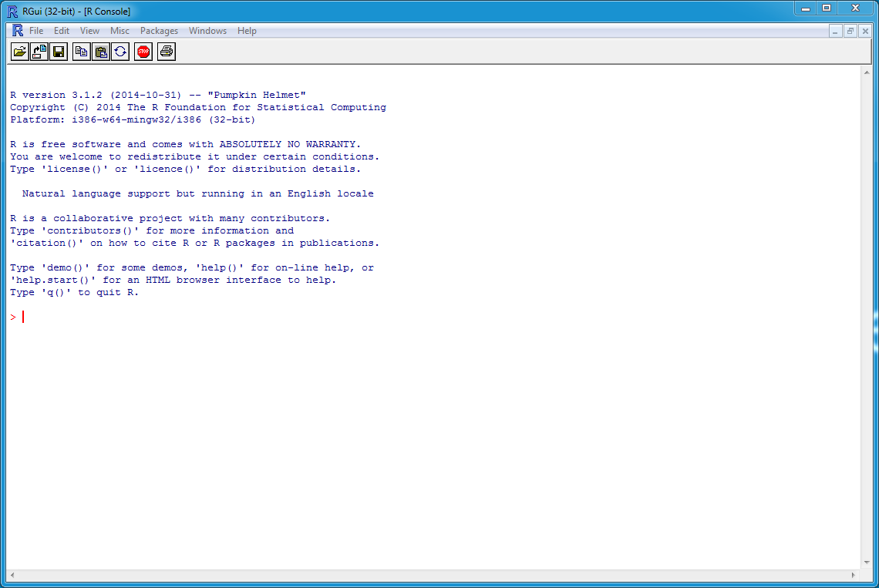Viewport: 879px width, 588px height.
Task: Open the Edit menu
Action: click(62, 31)
